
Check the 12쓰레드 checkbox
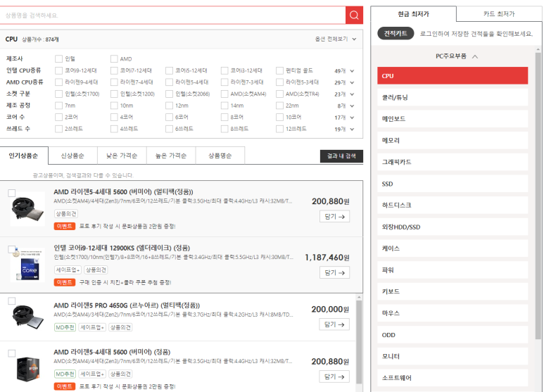[x=279, y=129]
